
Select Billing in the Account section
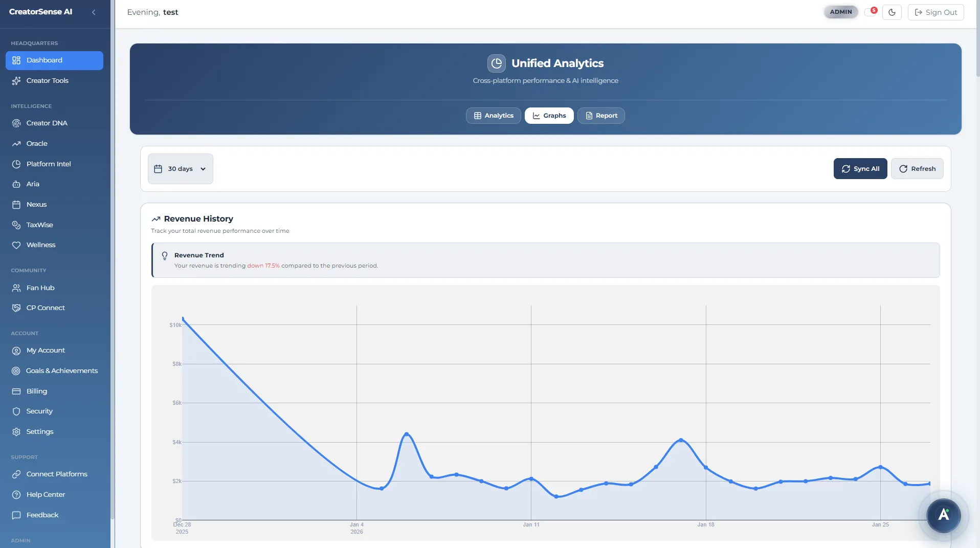click(36, 391)
